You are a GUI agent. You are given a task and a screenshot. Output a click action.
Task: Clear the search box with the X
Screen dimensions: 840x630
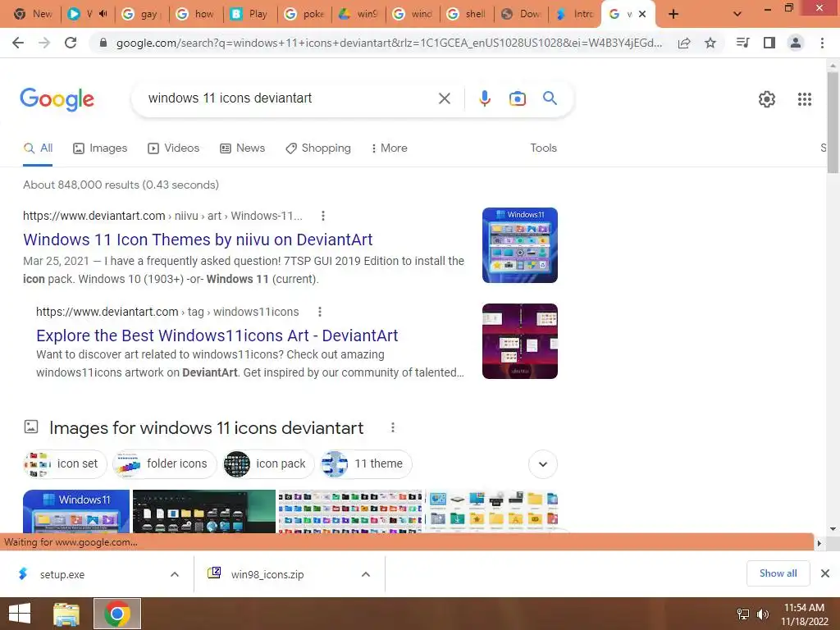click(x=444, y=98)
